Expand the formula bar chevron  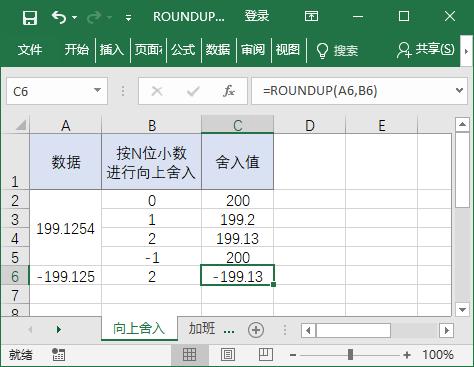pos(460,91)
